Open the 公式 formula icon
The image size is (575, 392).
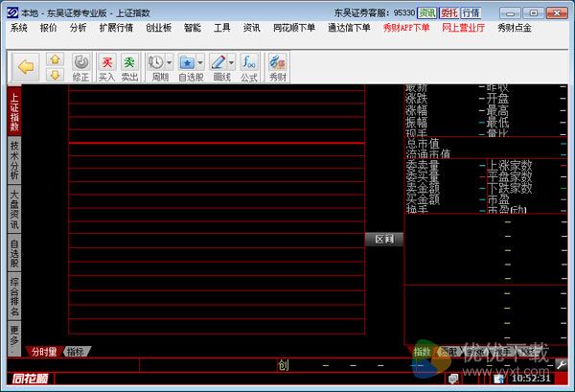(x=249, y=62)
